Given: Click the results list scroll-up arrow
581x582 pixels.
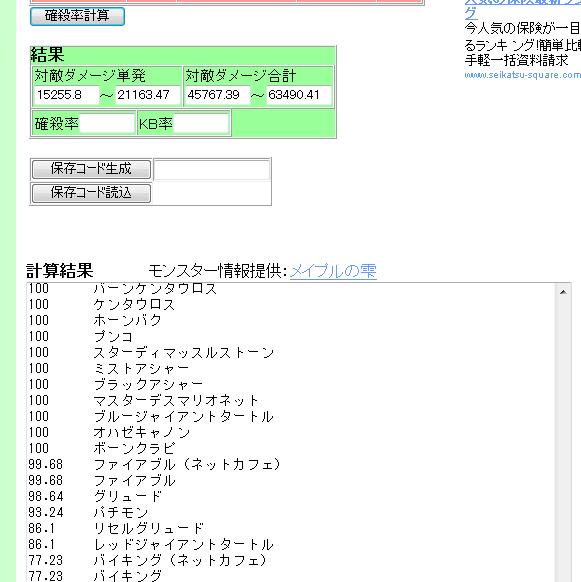Looking at the screenshot, I should [x=563, y=292].
